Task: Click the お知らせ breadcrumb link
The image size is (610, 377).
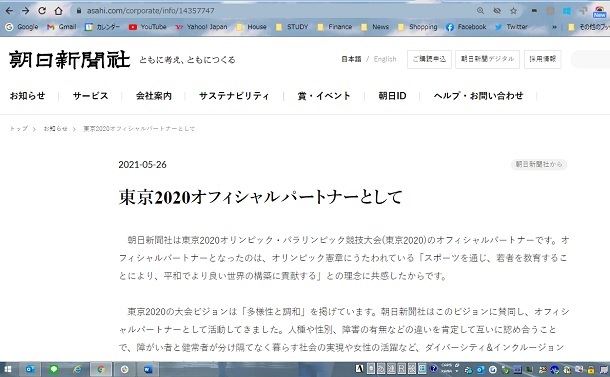Action: pos(55,128)
